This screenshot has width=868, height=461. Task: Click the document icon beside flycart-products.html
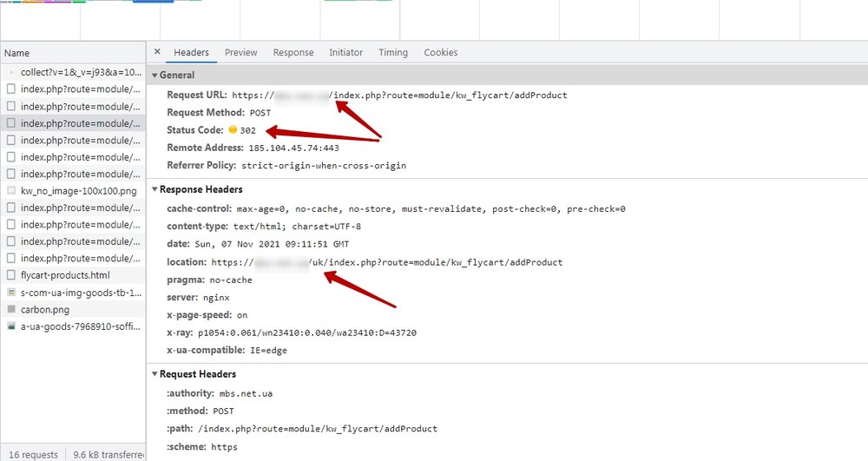tap(10, 275)
